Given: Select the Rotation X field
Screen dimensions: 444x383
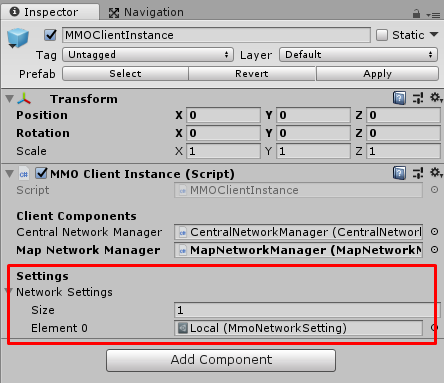Looking at the screenshot, I should point(223,133).
